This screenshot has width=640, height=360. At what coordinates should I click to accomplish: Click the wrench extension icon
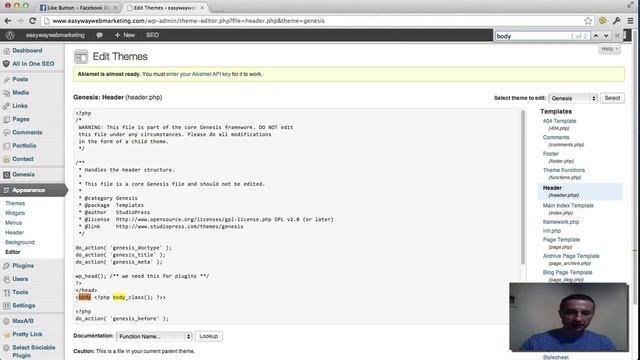[x=617, y=20]
